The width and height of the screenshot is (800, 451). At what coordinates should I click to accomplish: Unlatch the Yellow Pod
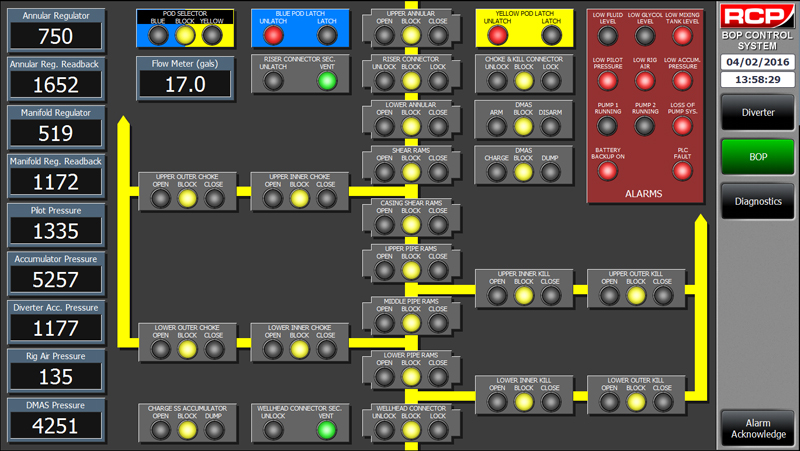[497, 36]
